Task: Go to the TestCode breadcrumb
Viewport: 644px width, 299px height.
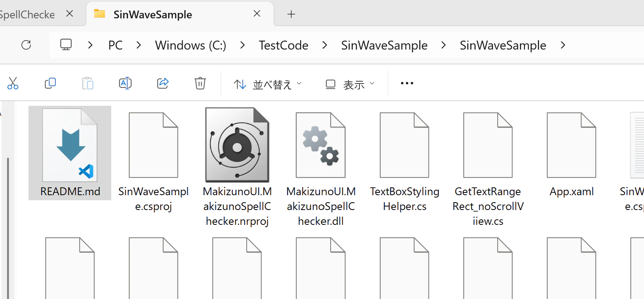Action: pyautogui.click(x=284, y=45)
